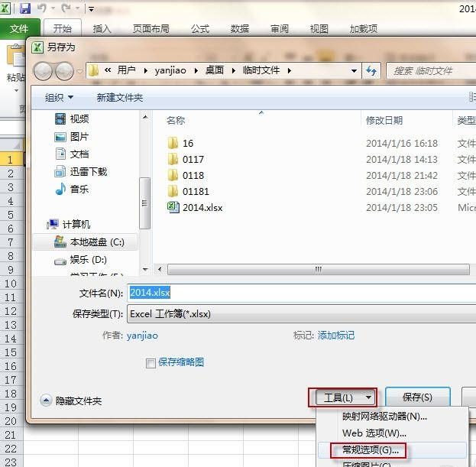Click the refresh icon beside address bar

[x=371, y=71]
